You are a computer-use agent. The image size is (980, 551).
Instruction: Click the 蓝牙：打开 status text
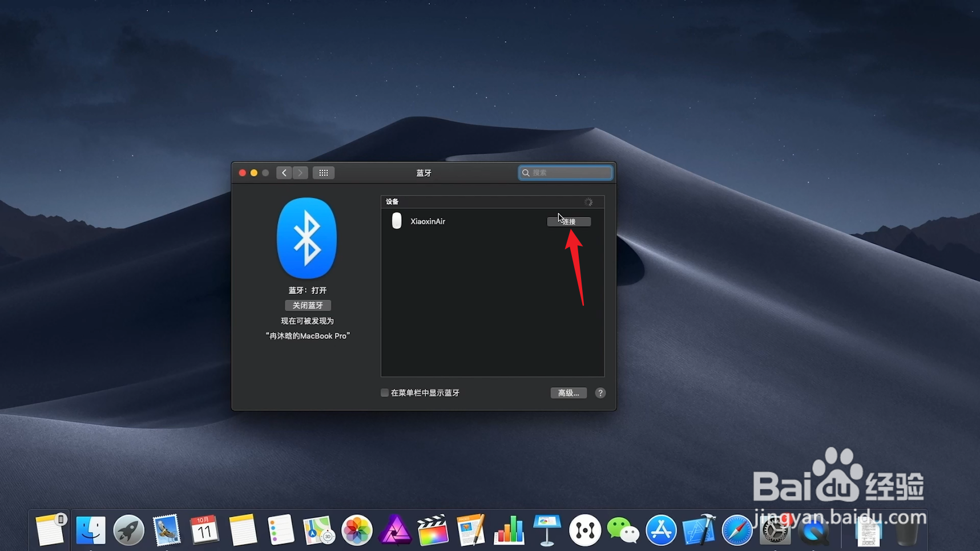coord(308,290)
